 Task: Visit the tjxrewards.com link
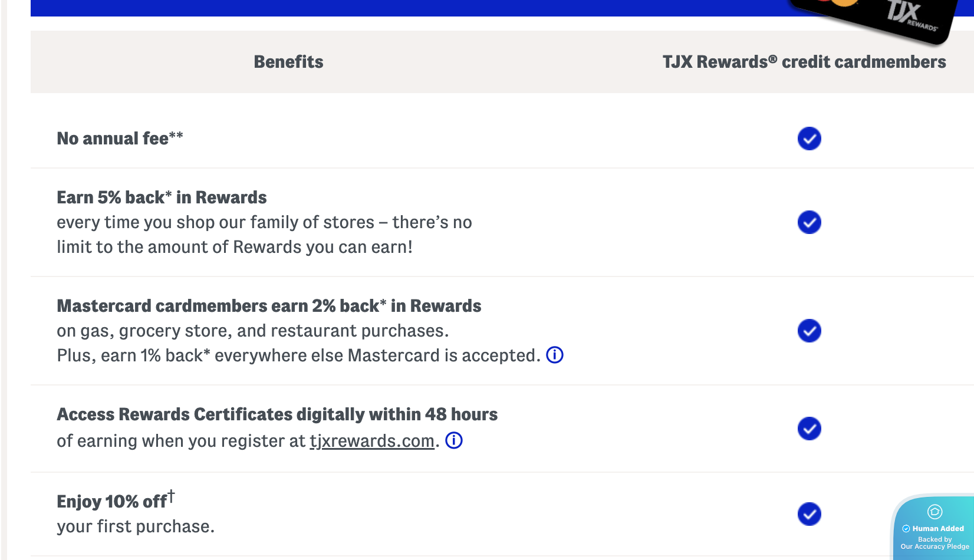click(x=372, y=441)
